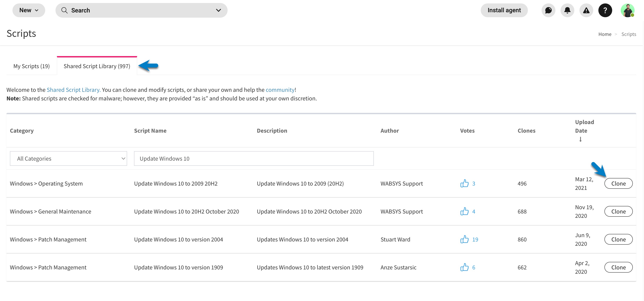Upvote Update Windows 10 to version 2004
This screenshot has height=301, width=644.
pos(464,239)
